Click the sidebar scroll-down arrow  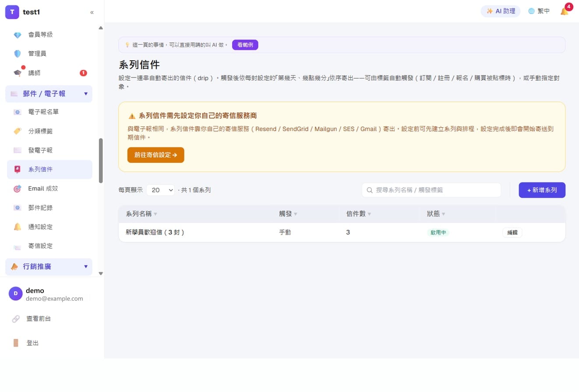click(101, 273)
